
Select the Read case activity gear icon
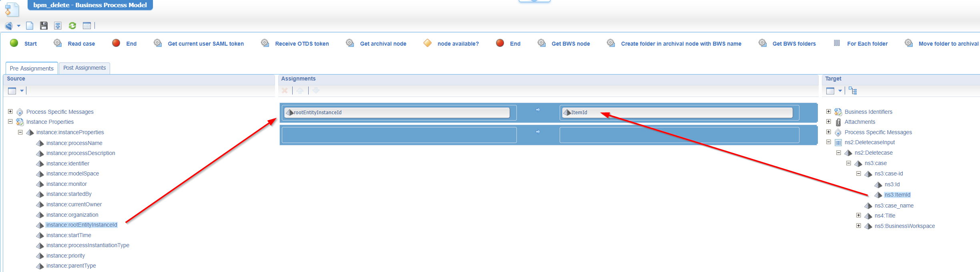point(58,43)
